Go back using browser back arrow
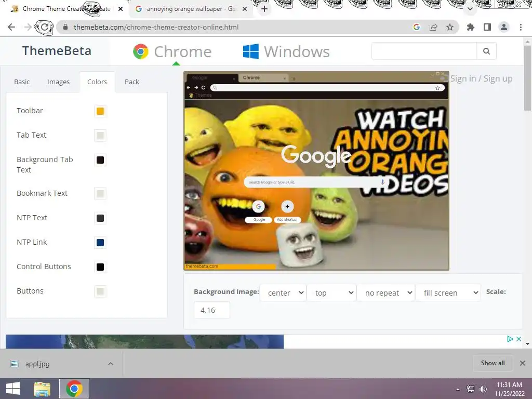Viewport: 532px width, 399px height. point(11,27)
